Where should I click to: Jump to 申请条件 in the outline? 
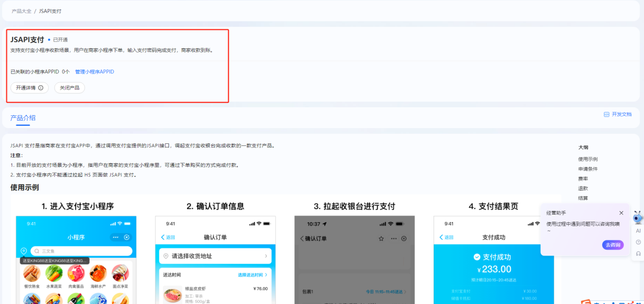click(x=588, y=169)
